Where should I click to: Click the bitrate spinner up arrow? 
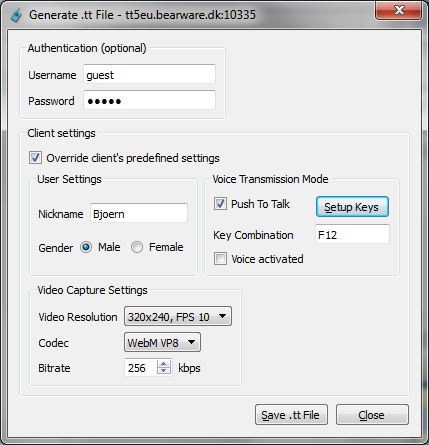[x=164, y=364]
